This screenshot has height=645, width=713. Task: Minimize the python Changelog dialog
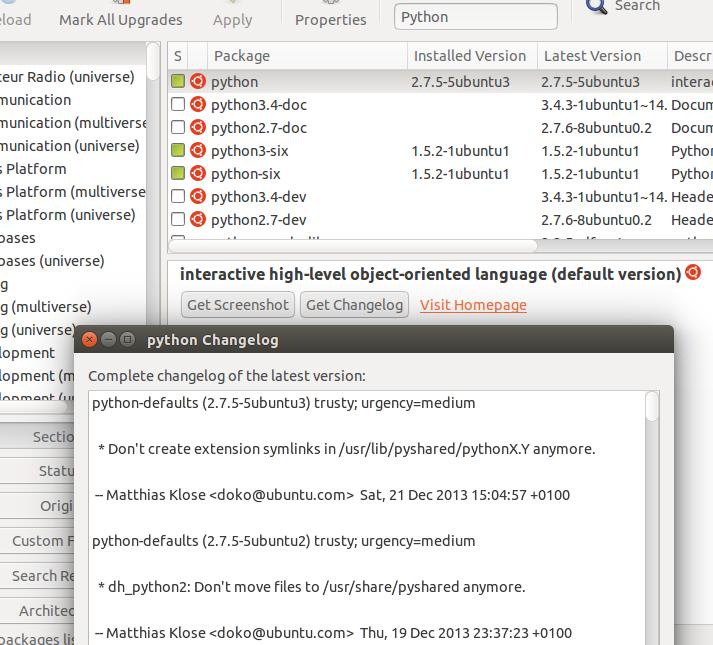[x=108, y=340]
